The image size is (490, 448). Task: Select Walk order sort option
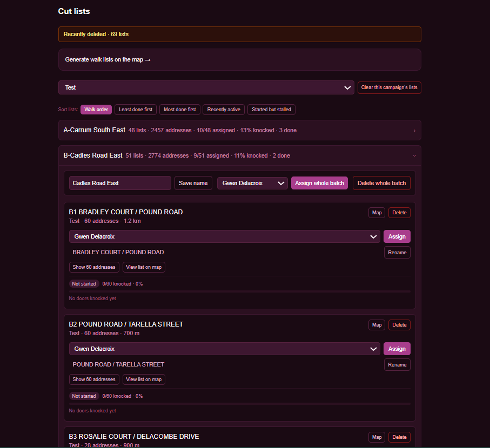(96, 110)
